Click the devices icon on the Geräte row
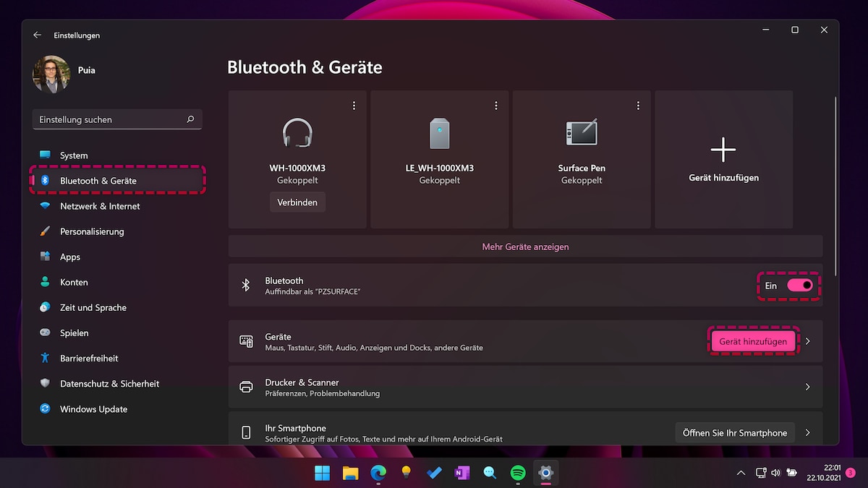868x488 pixels. 247,341
